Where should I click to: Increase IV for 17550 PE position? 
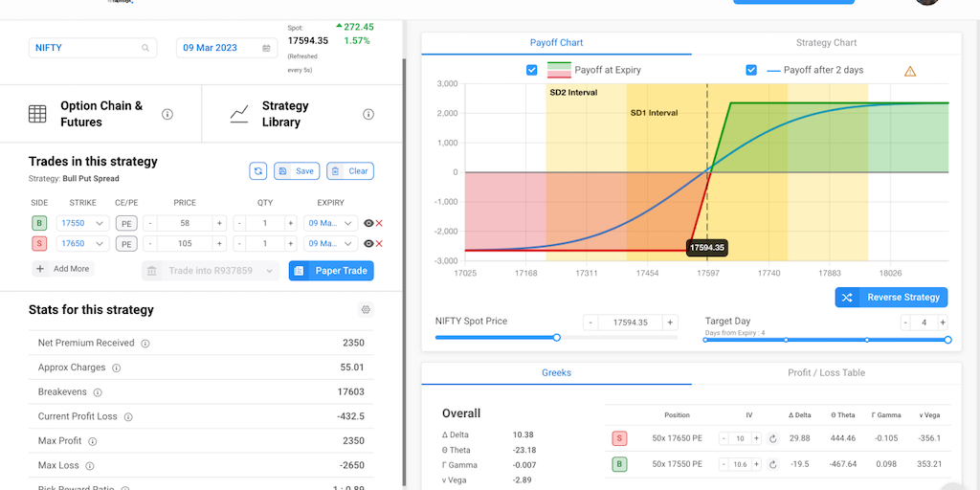(756, 464)
